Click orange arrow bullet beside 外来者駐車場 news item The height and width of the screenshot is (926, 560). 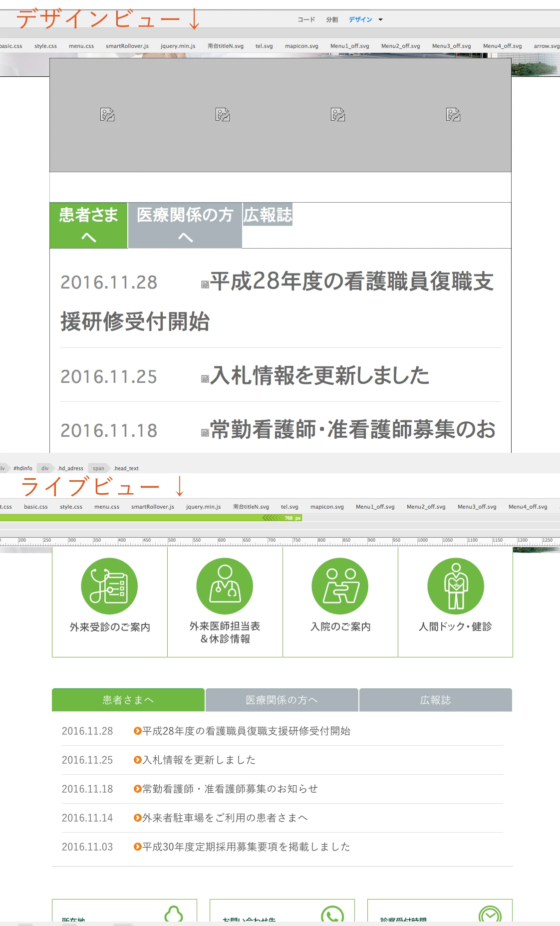point(138,818)
